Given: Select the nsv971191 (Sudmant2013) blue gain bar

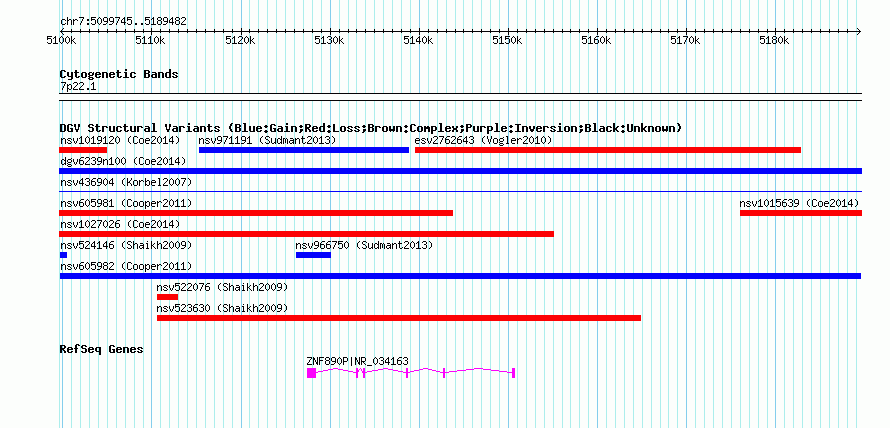Looking at the screenshot, I should tap(304, 150).
